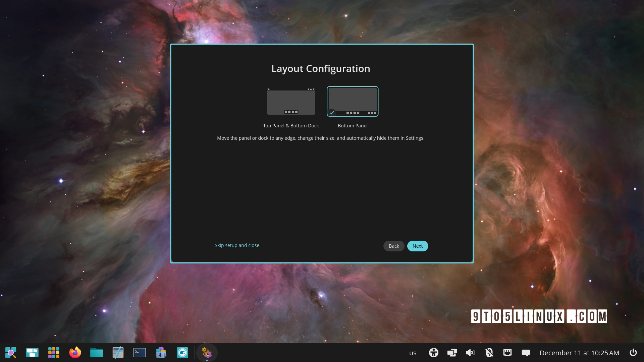Open the wired network applet icon
The width and height of the screenshot is (644, 362).
[507, 353]
